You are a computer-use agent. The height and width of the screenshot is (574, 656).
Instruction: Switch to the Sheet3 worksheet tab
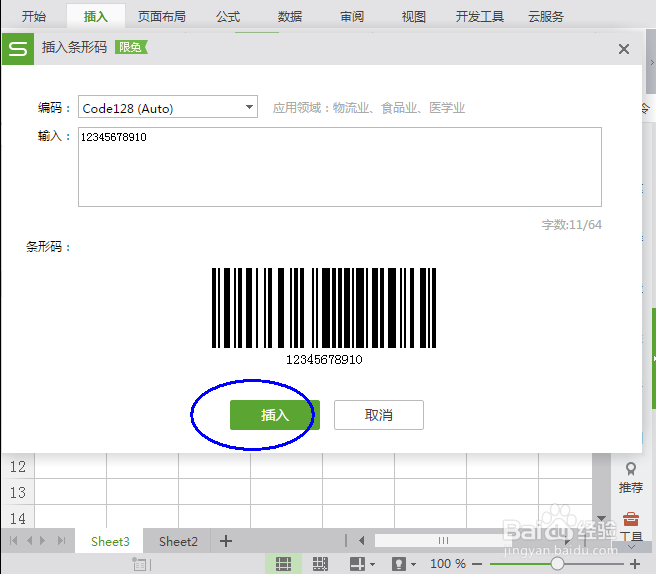(x=110, y=541)
